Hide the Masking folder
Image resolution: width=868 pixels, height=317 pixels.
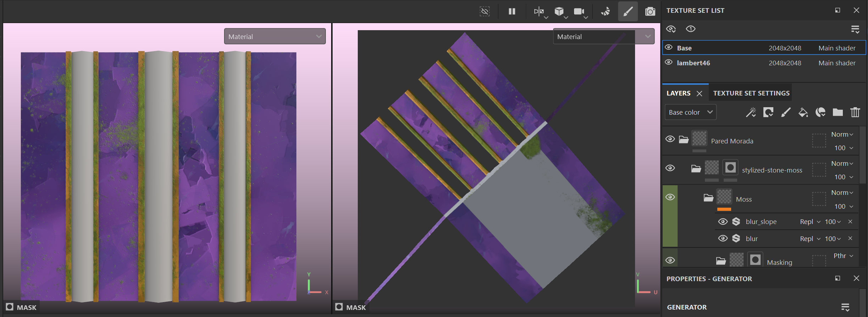(670, 260)
